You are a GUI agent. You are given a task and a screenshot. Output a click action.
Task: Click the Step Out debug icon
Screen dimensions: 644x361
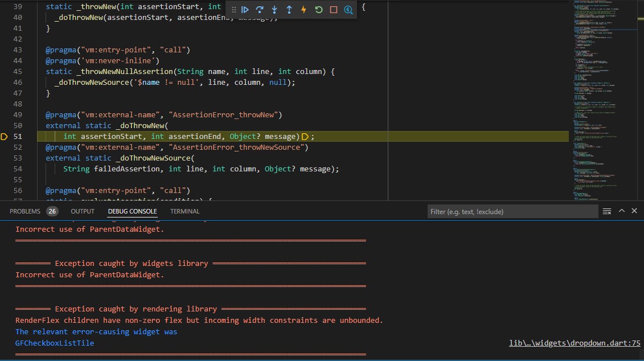coord(289,10)
